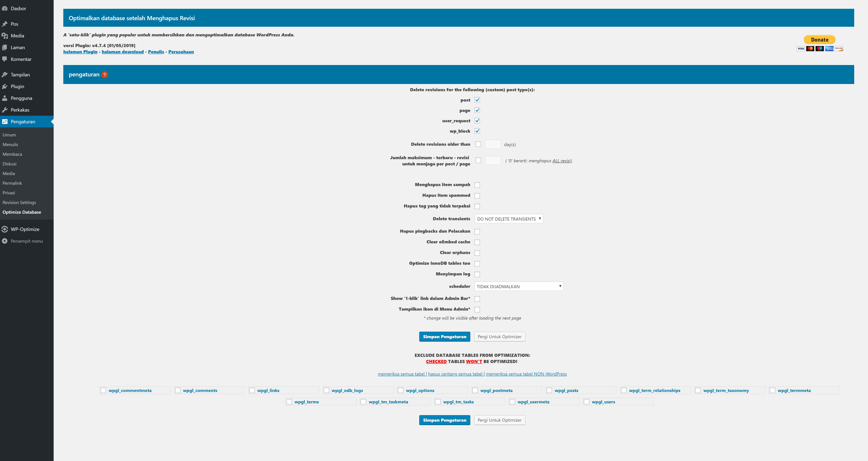This screenshot has height=461, width=868.
Task: Uncheck the post revision checkbox
Action: [477, 100]
